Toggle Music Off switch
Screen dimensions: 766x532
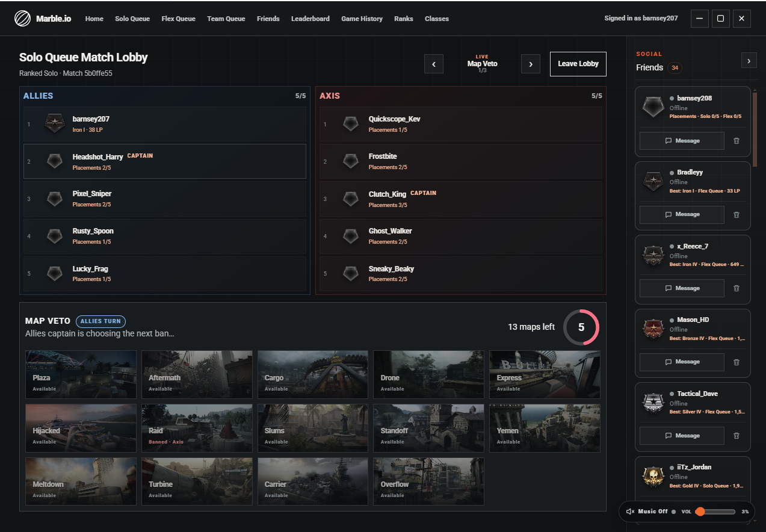coord(651,512)
